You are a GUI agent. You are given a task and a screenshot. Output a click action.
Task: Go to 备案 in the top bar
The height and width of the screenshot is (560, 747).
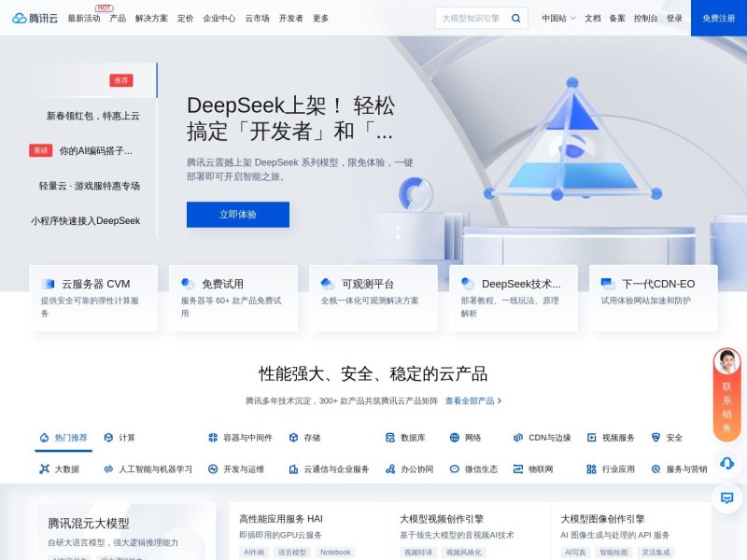pos(617,18)
